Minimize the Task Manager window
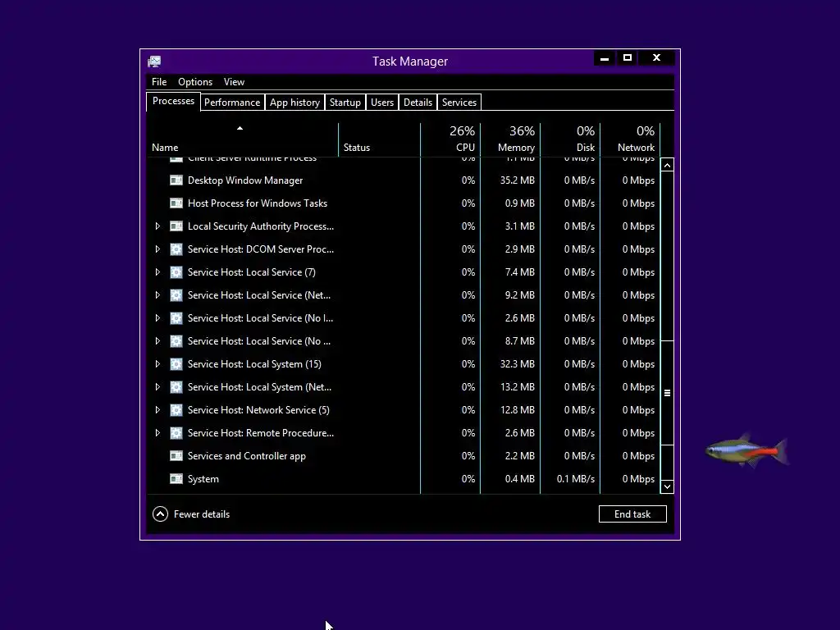 pos(605,58)
